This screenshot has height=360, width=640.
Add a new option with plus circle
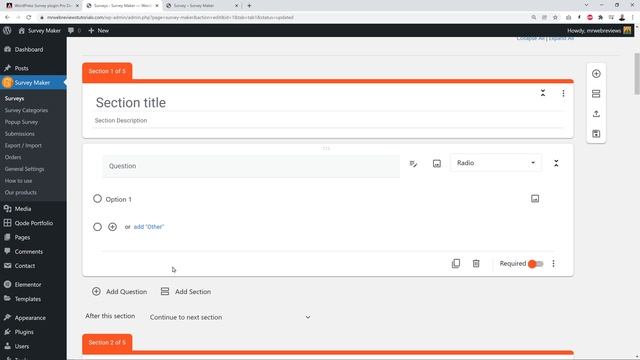(112, 227)
